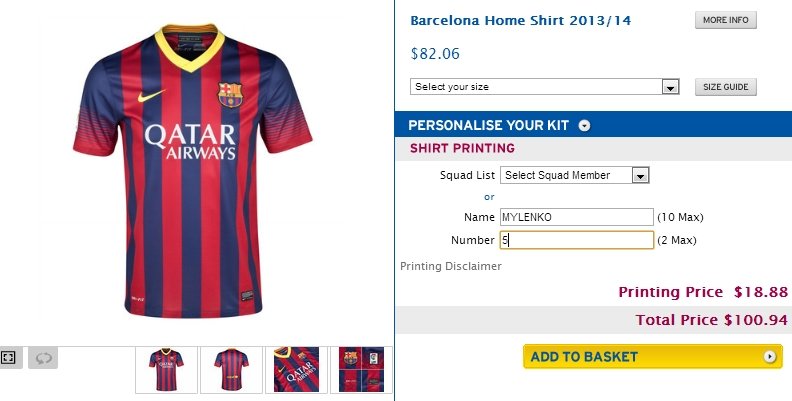Select the back view shirt thumbnail
The width and height of the screenshot is (792, 401).
click(231, 370)
